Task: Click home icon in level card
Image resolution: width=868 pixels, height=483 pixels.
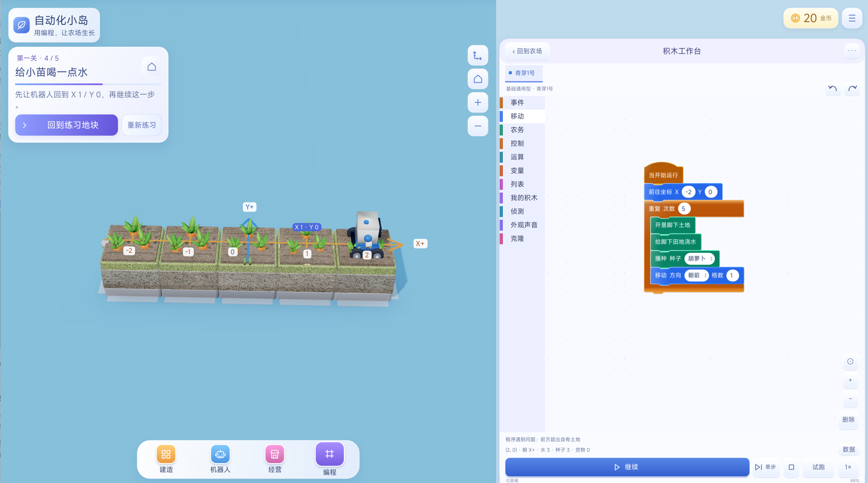Action: (x=152, y=67)
